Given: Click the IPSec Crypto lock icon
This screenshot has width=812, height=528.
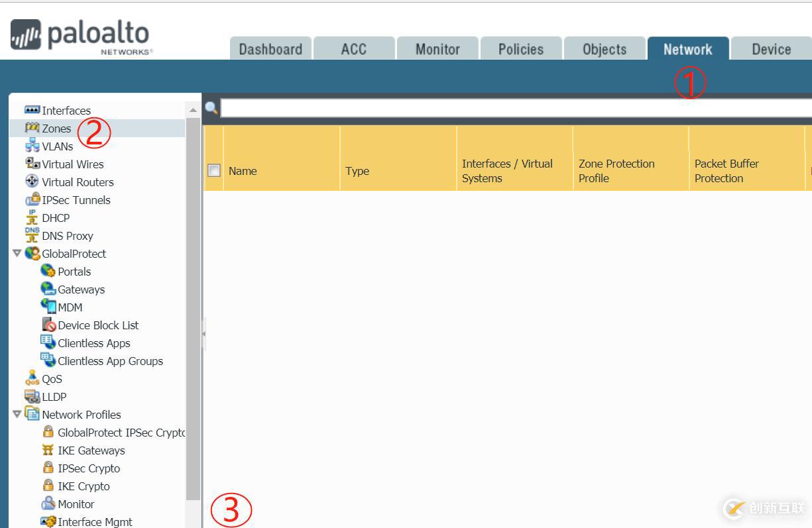Looking at the screenshot, I should pos(48,468).
